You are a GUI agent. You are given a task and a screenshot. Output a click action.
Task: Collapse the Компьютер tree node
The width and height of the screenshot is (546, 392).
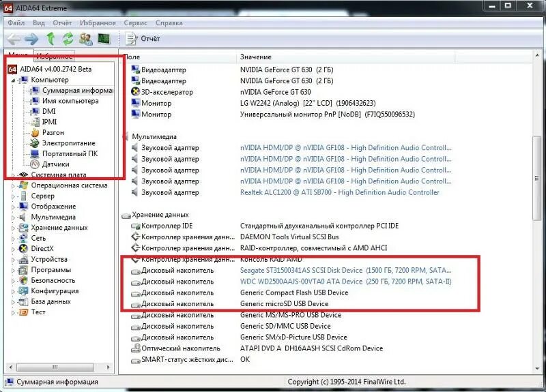[13, 80]
